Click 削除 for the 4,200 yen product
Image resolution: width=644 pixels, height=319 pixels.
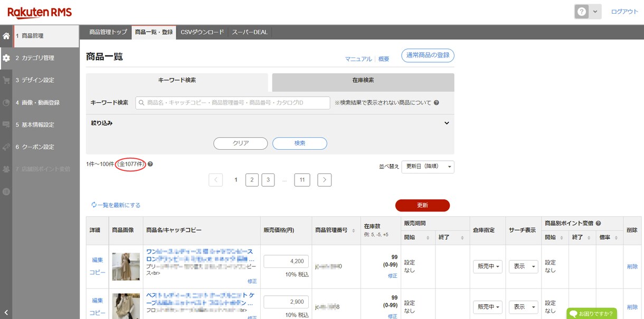click(632, 267)
